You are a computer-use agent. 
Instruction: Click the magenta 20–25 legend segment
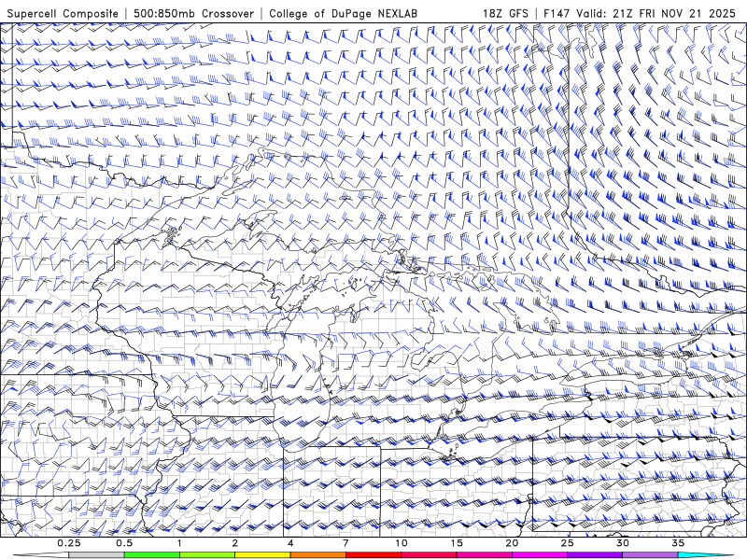tap(540, 555)
